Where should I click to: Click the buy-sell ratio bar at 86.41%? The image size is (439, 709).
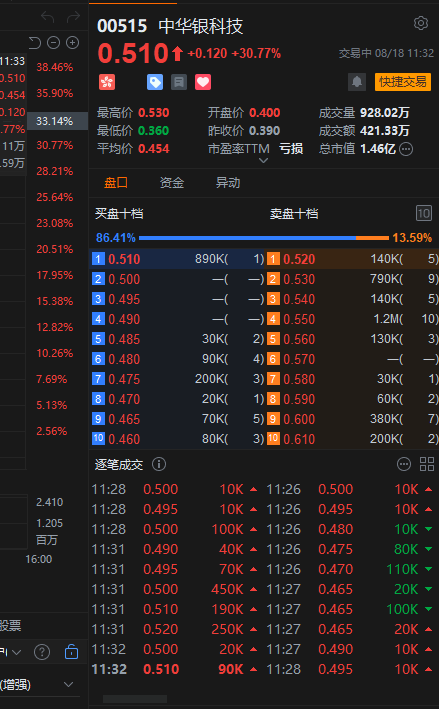coord(264,237)
